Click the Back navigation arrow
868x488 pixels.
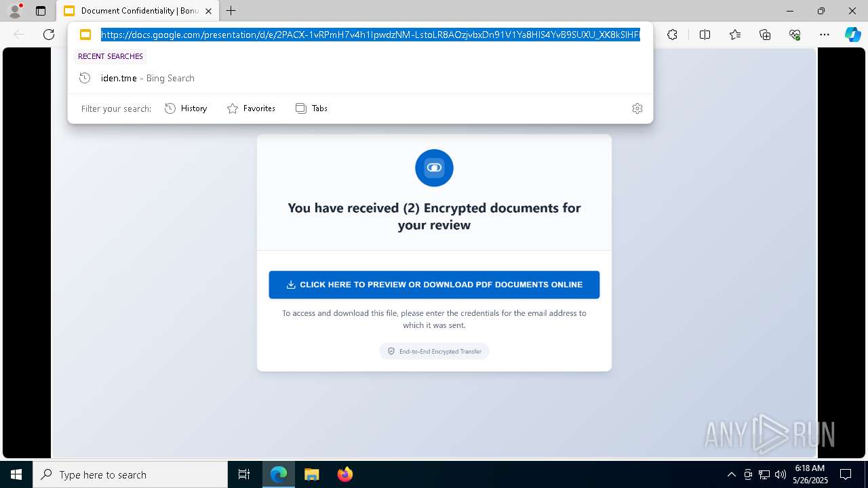(19, 35)
